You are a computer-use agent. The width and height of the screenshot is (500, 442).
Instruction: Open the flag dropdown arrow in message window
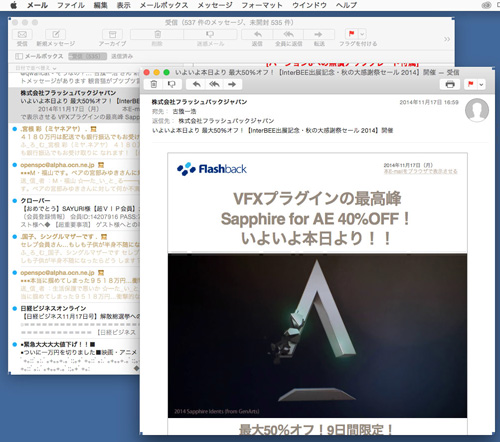click(x=481, y=84)
